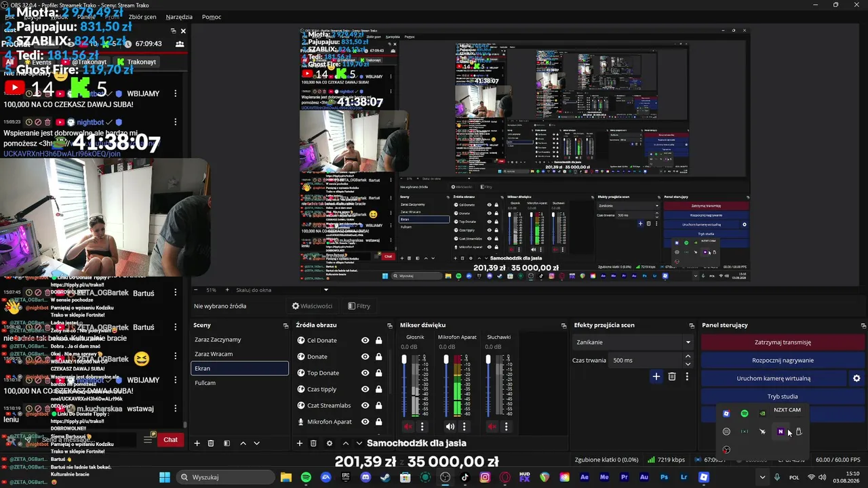Move source down in Źródła obrazu
The image size is (868, 488).
(x=359, y=443)
